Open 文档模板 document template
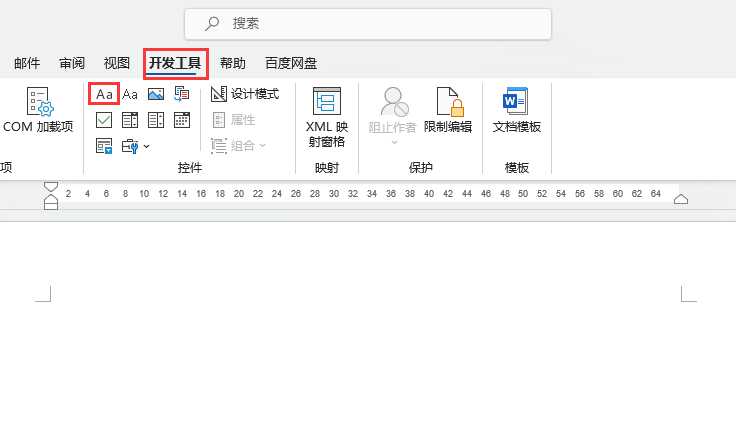 [516, 110]
